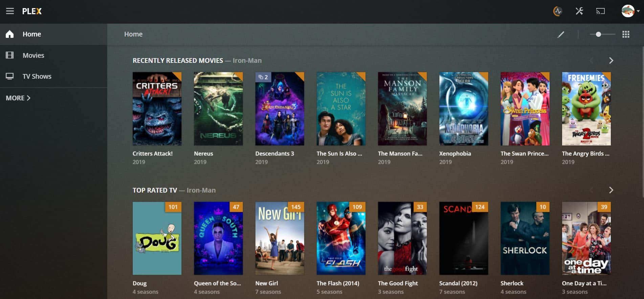
Task: Open the Recently Released Movies section heading
Action: pyautogui.click(x=178, y=60)
